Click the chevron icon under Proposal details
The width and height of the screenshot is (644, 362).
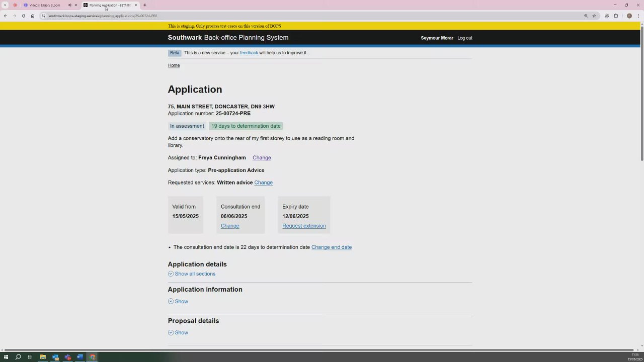point(171,333)
